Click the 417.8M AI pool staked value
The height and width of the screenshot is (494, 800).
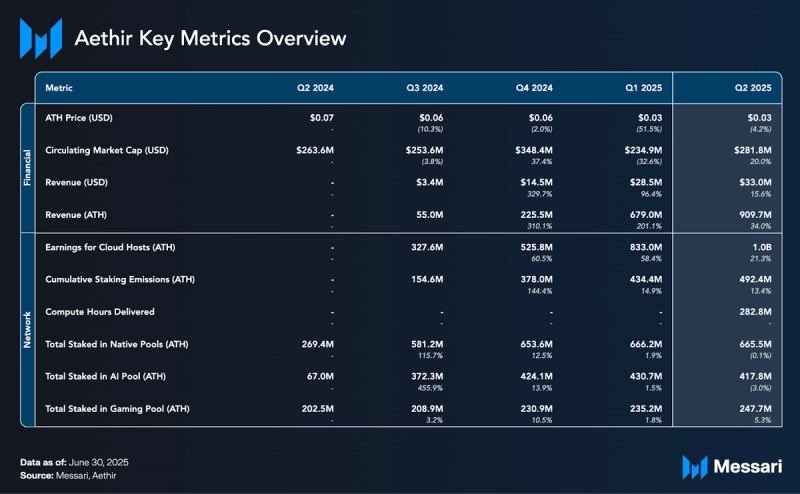pos(756,376)
